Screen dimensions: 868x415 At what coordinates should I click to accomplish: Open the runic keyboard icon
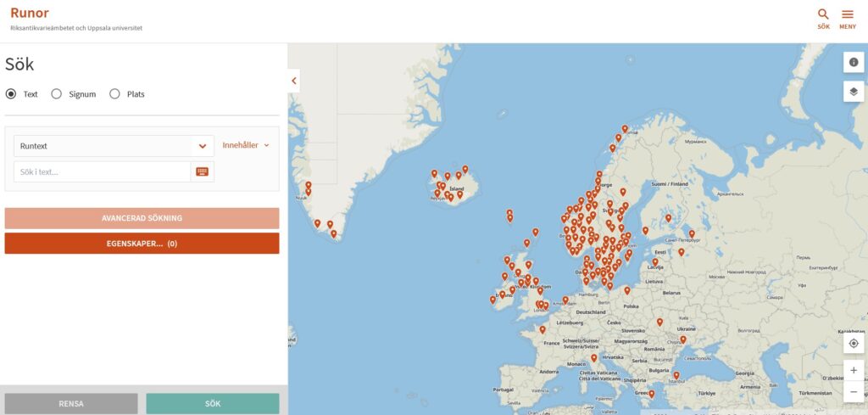pyautogui.click(x=203, y=172)
